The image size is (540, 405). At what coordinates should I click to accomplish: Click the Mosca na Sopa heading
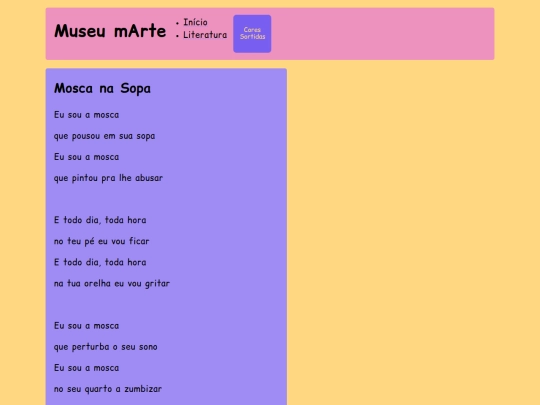click(102, 88)
